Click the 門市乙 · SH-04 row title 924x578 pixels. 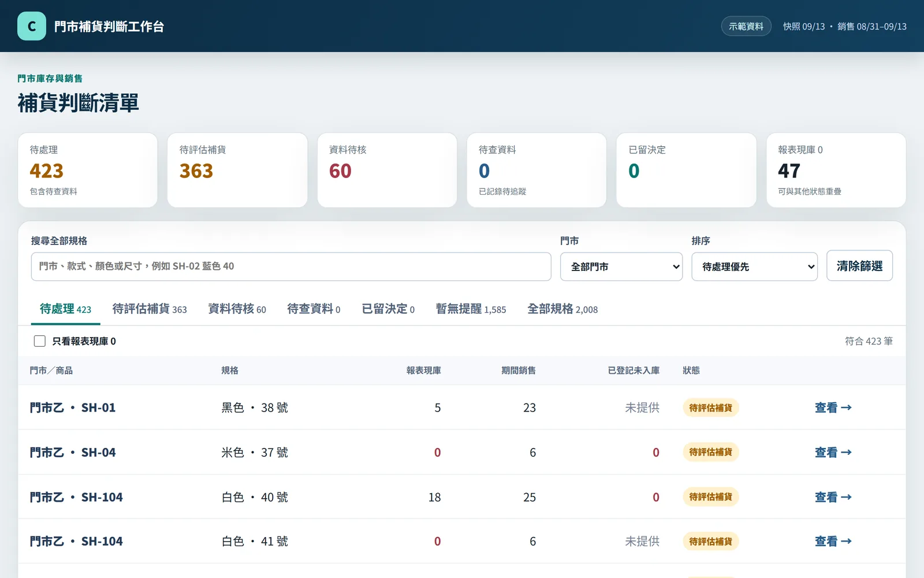click(73, 452)
